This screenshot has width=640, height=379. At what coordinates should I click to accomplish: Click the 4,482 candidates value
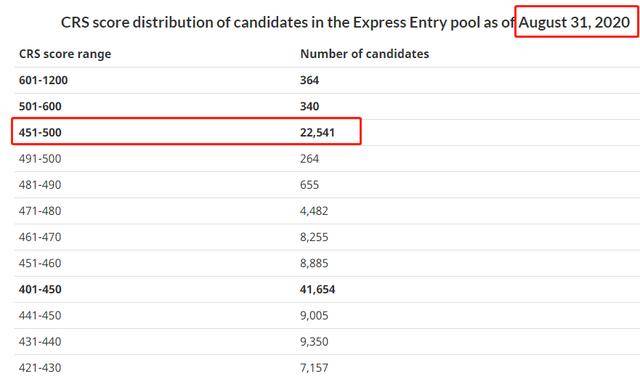pos(314,211)
